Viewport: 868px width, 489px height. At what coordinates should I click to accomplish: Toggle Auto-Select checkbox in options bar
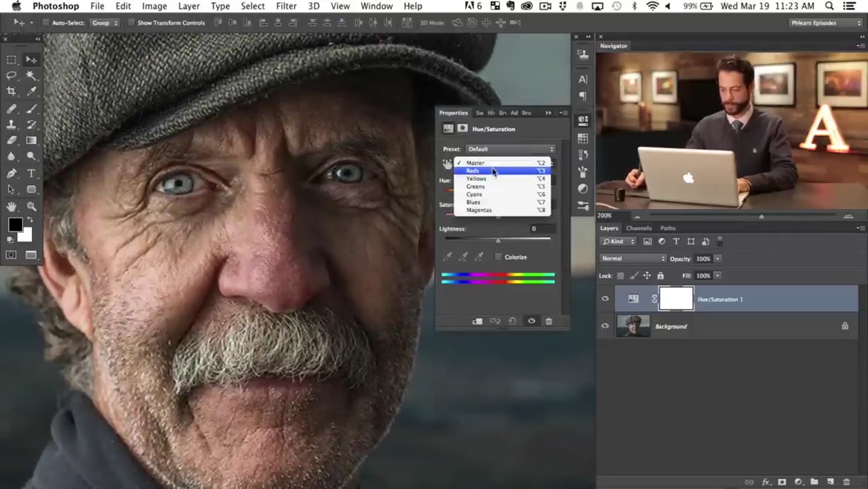pos(46,22)
